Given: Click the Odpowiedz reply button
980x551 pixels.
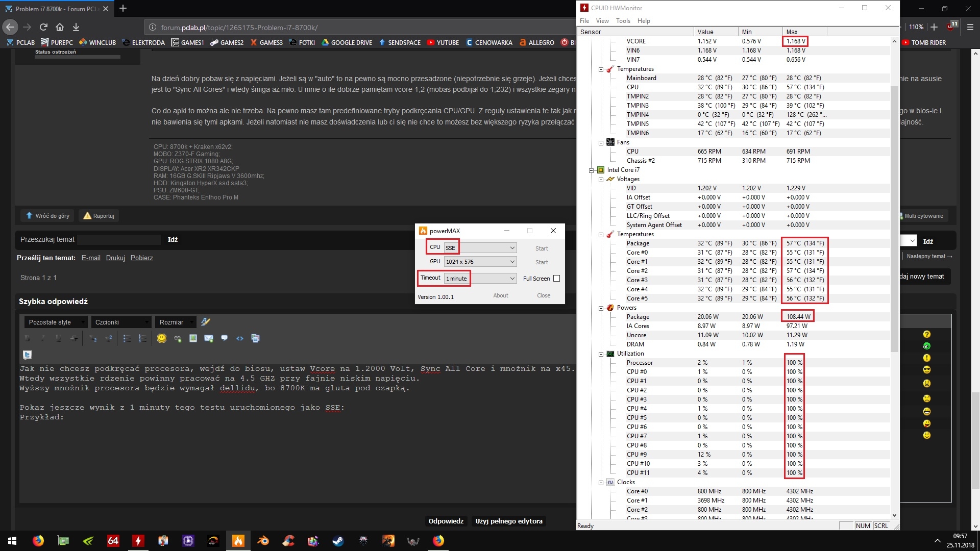Looking at the screenshot, I should pos(446,521).
